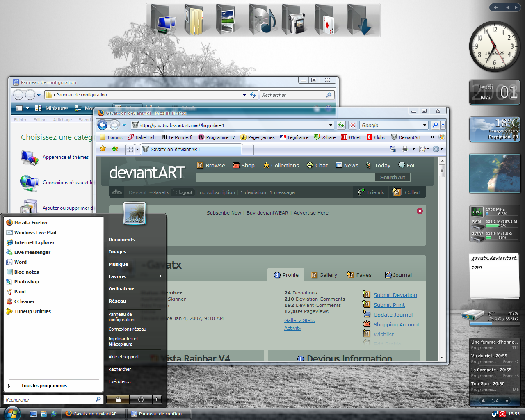This screenshot has width=525, height=420.
Task: Open the Google search engine dropdown
Action: 425,126
